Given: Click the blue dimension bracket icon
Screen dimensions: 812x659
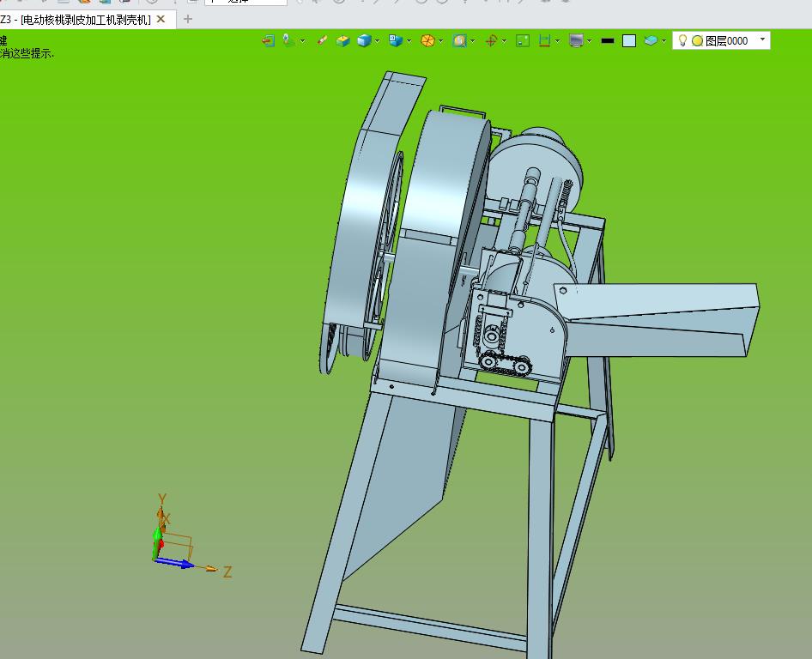Looking at the screenshot, I should click(x=544, y=40).
